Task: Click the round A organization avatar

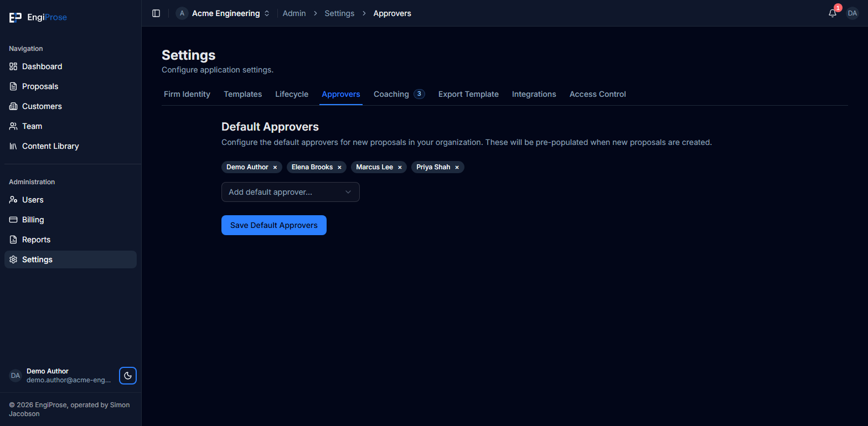Action: [182, 13]
